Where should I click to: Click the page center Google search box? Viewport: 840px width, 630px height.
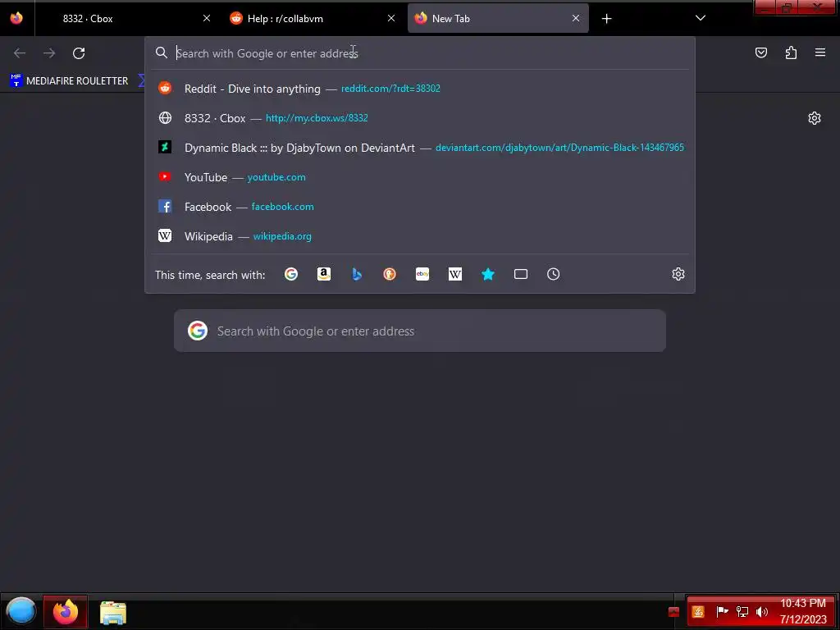click(x=420, y=331)
